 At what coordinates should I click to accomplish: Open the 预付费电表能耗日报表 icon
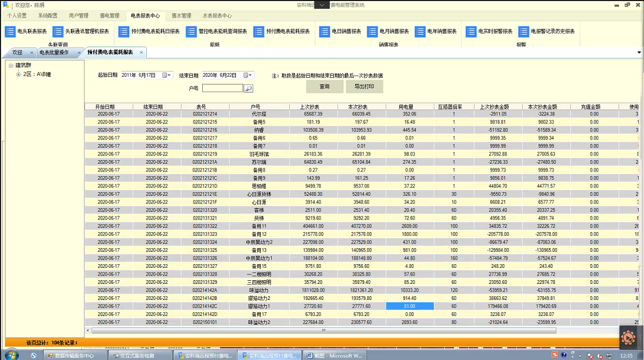point(124,32)
